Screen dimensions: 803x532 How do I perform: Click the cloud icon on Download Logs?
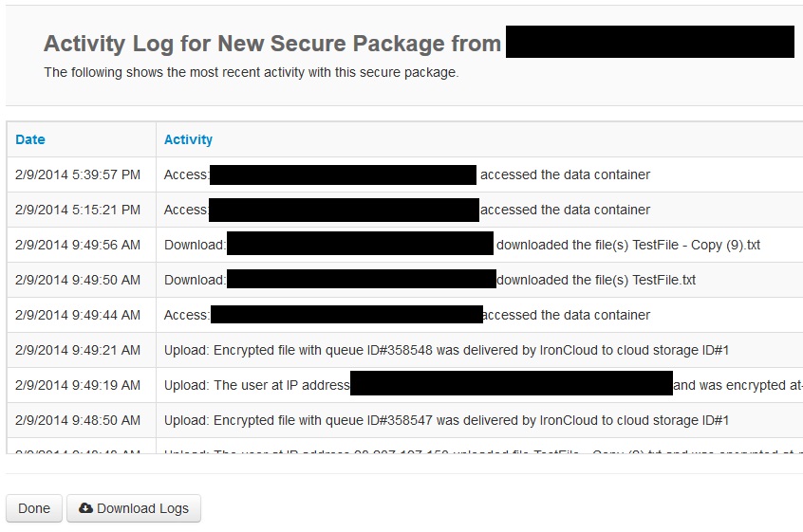pos(85,508)
